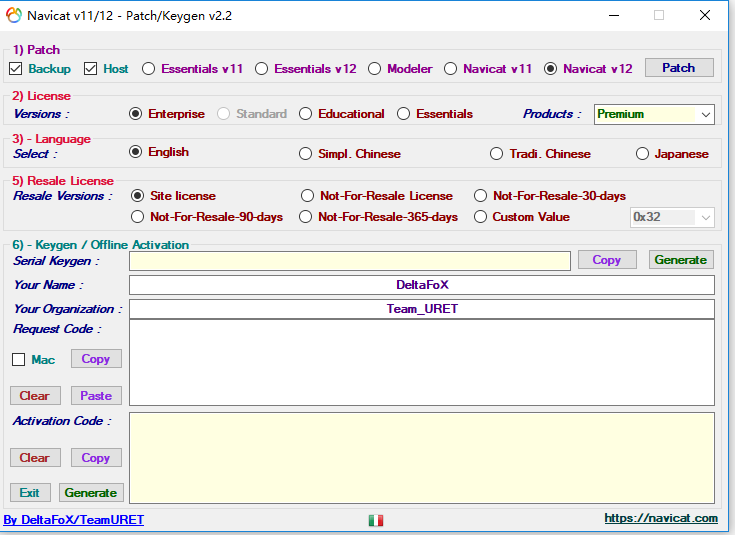The height and width of the screenshot is (535, 735).
Task: Clear the Request Code
Action: click(x=35, y=396)
